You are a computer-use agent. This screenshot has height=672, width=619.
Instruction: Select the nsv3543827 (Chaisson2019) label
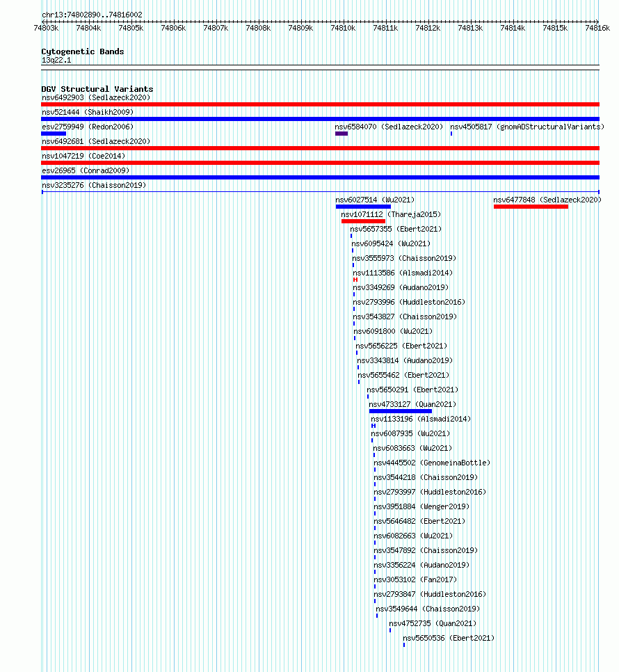point(405,317)
